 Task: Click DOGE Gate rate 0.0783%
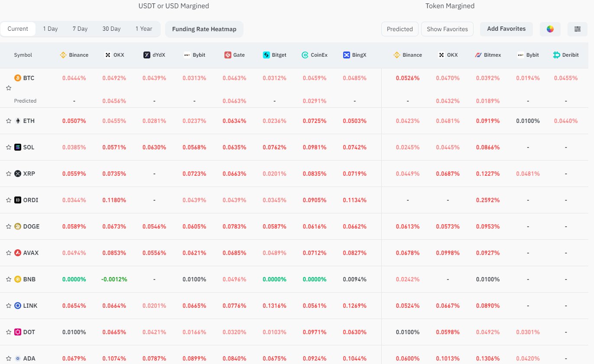click(x=234, y=226)
